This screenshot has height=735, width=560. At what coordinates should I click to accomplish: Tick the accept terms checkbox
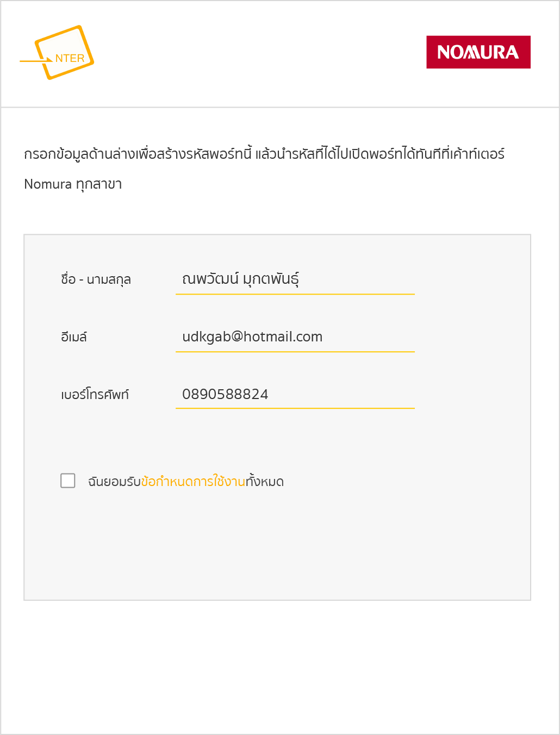tap(68, 481)
